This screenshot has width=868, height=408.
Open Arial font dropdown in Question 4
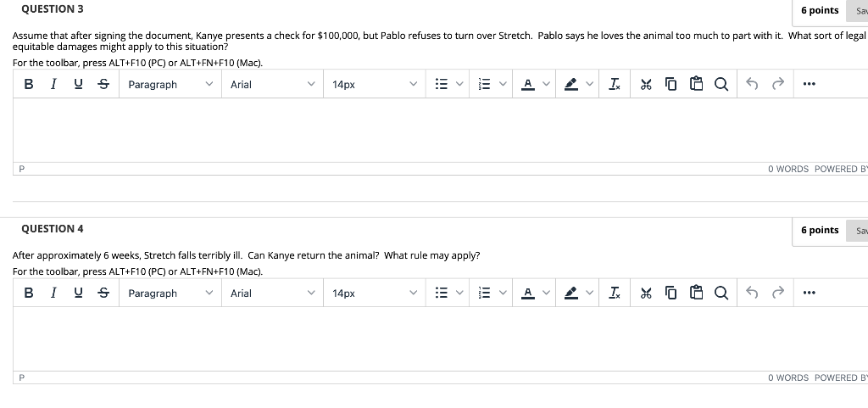pyautogui.click(x=272, y=293)
